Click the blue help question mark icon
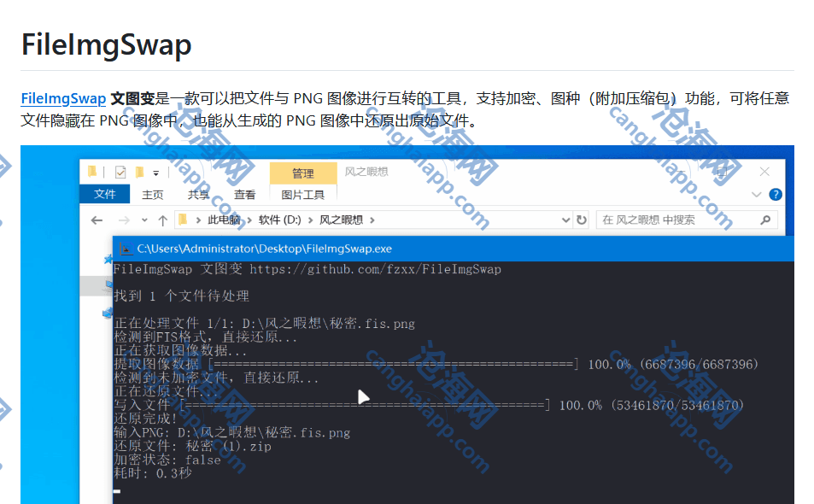 (x=776, y=195)
